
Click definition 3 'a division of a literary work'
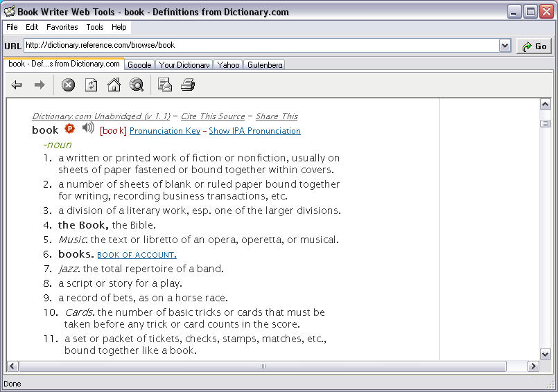pos(200,211)
